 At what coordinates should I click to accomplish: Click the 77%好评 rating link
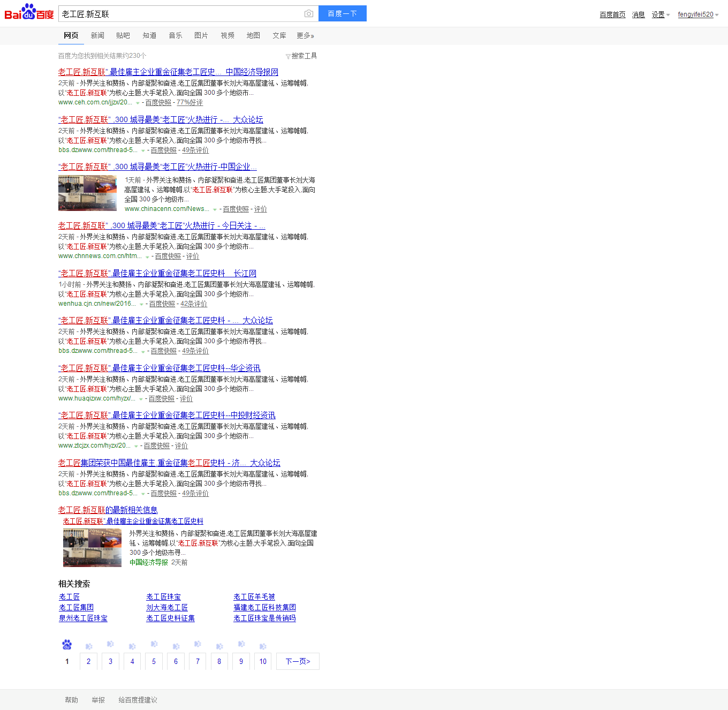tap(190, 102)
